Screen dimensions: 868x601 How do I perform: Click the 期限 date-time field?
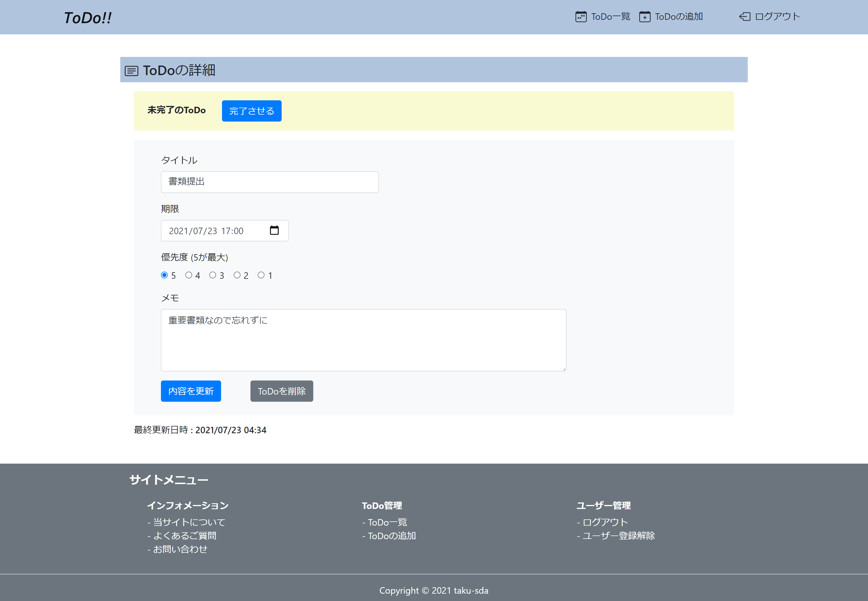(225, 230)
